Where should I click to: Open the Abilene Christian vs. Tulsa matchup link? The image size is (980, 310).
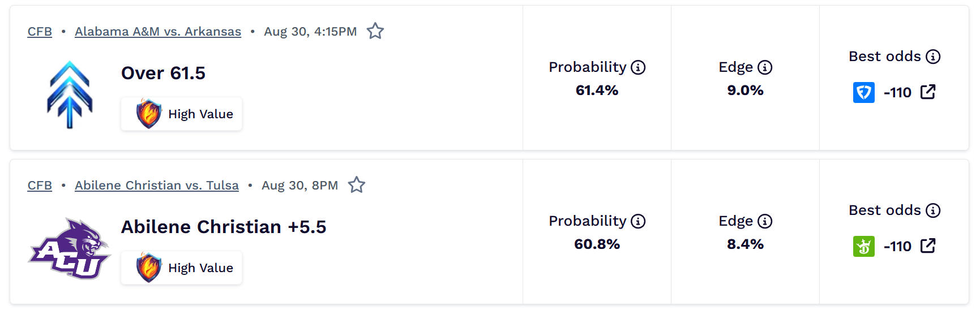tap(157, 186)
